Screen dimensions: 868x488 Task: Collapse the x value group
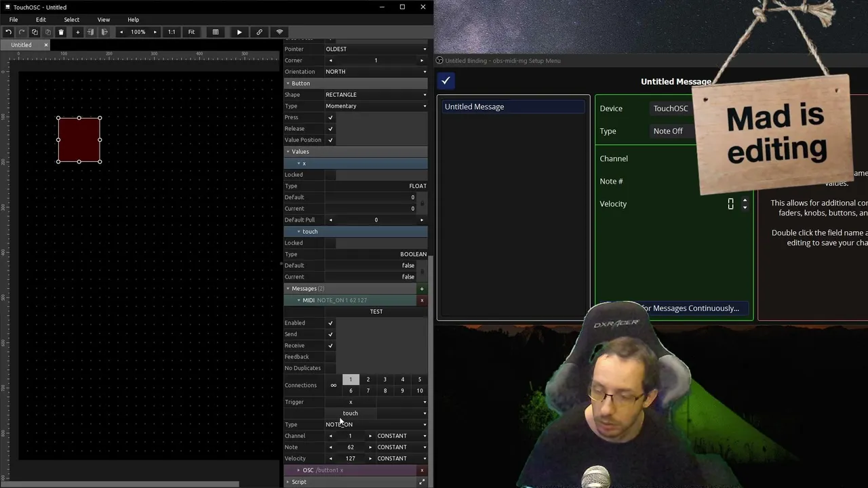pos(298,163)
